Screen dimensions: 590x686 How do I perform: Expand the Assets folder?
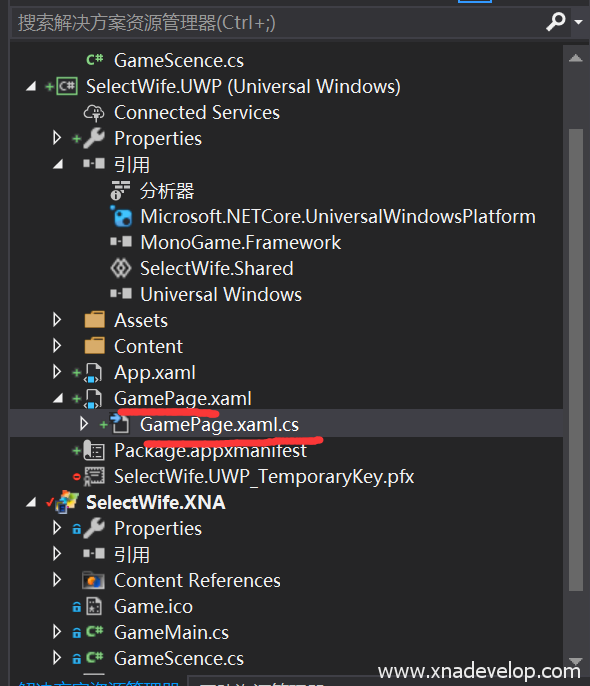point(57,320)
